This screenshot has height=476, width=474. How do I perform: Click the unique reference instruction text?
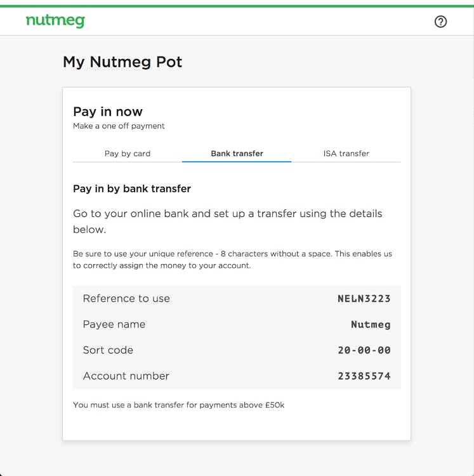click(232, 260)
